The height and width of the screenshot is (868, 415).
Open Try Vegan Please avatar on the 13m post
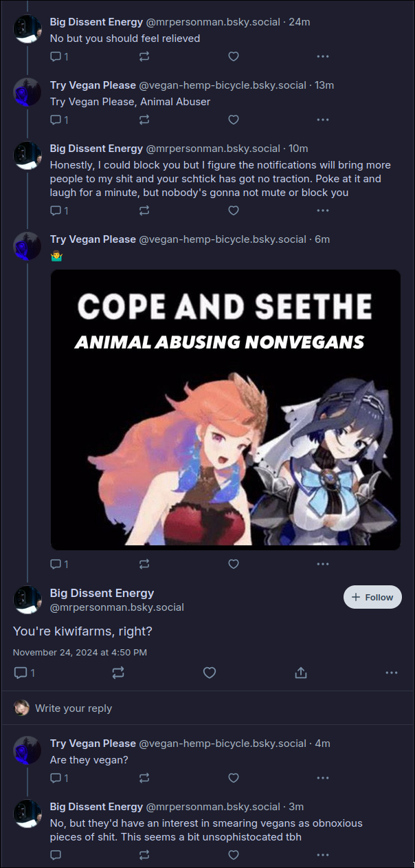point(27,92)
